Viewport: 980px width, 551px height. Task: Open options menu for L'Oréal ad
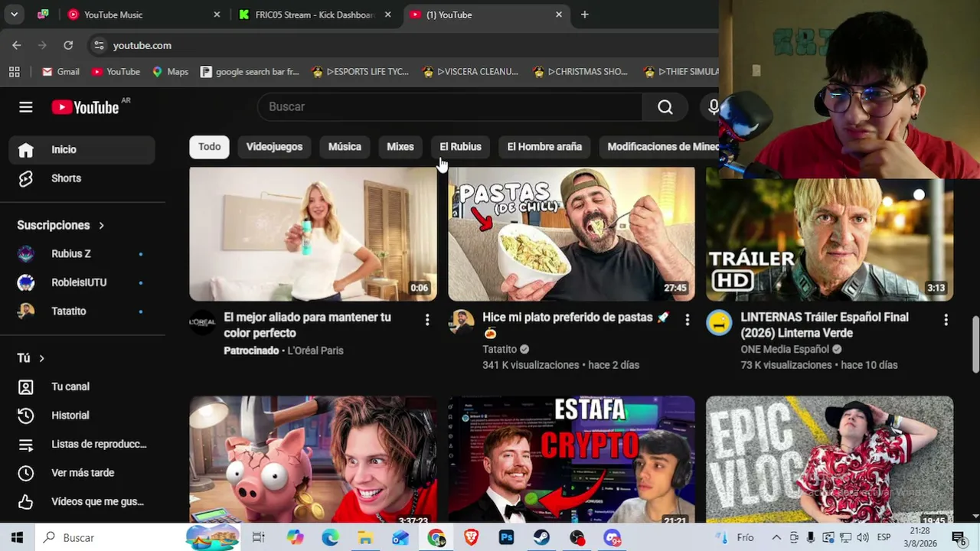[427, 320]
